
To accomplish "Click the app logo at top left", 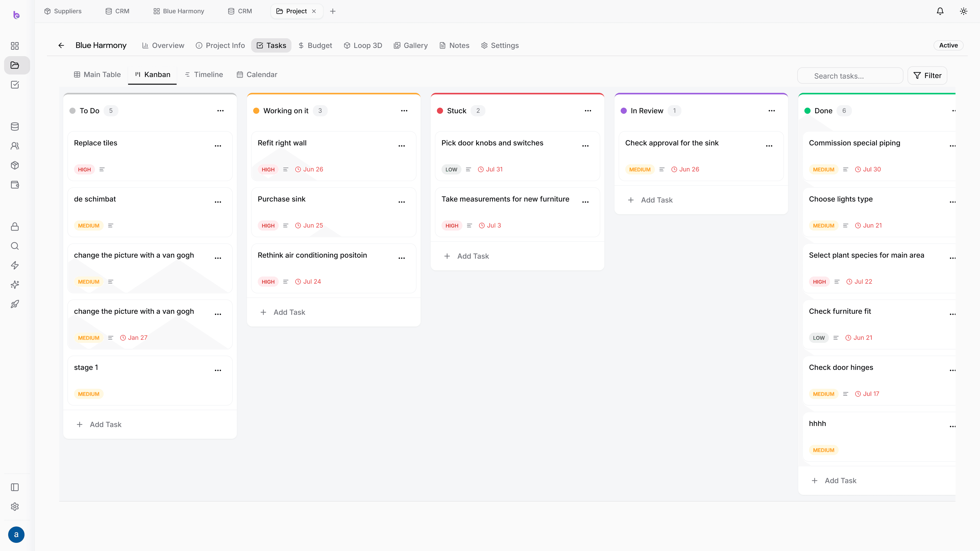I will point(16,15).
